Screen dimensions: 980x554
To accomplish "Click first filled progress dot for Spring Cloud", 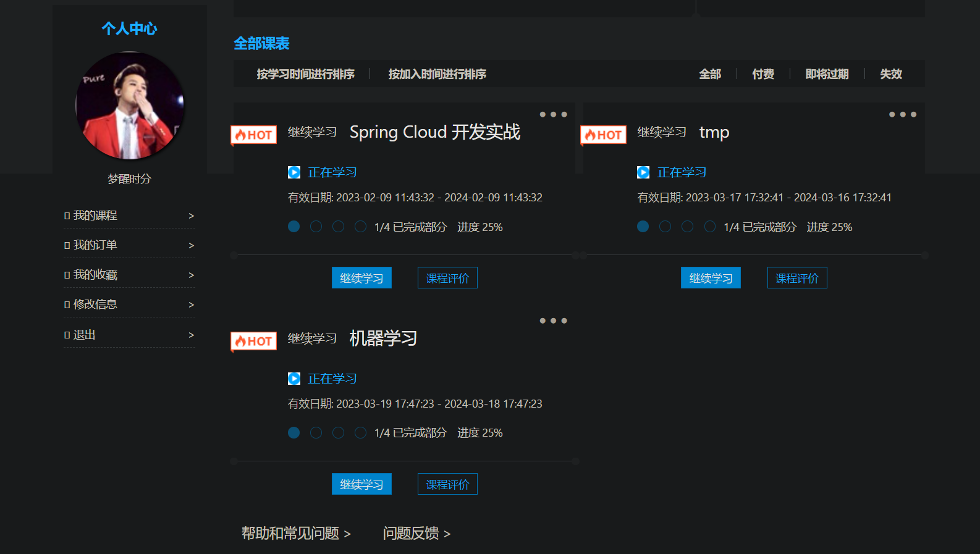I will [294, 227].
